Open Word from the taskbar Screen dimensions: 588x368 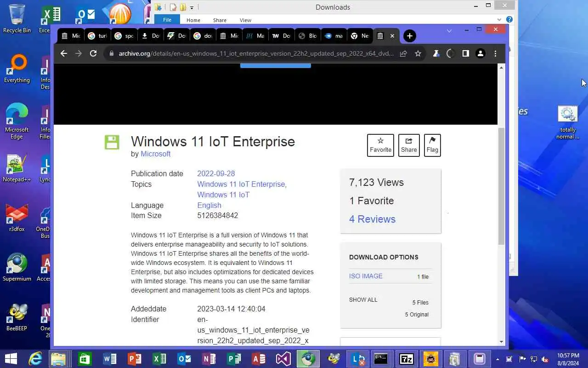109,358
